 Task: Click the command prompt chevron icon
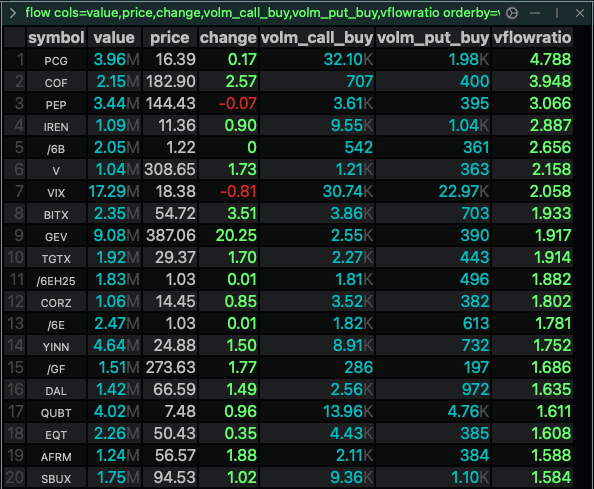point(13,13)
